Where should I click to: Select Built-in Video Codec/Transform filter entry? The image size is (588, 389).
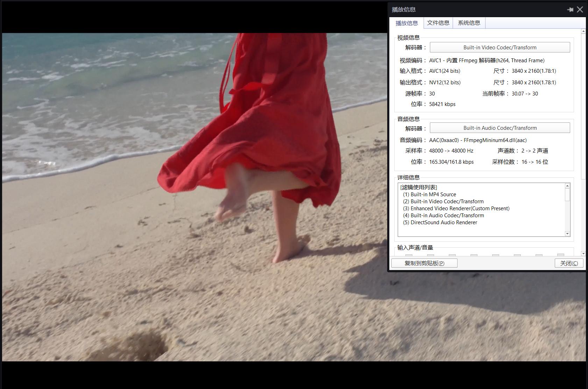click(x=444, y=201)
